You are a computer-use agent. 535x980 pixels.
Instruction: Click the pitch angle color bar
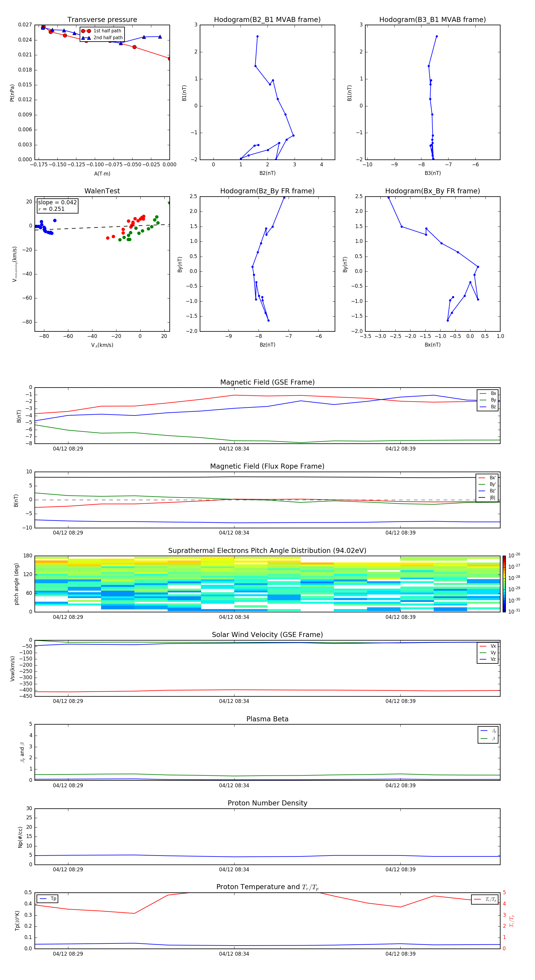tap(504, 584)
